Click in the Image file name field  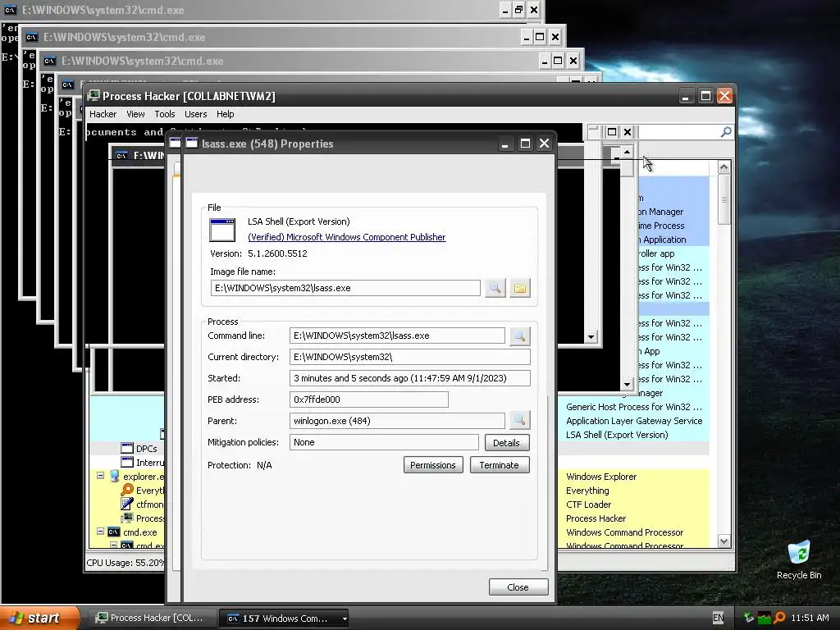(345, 288)
